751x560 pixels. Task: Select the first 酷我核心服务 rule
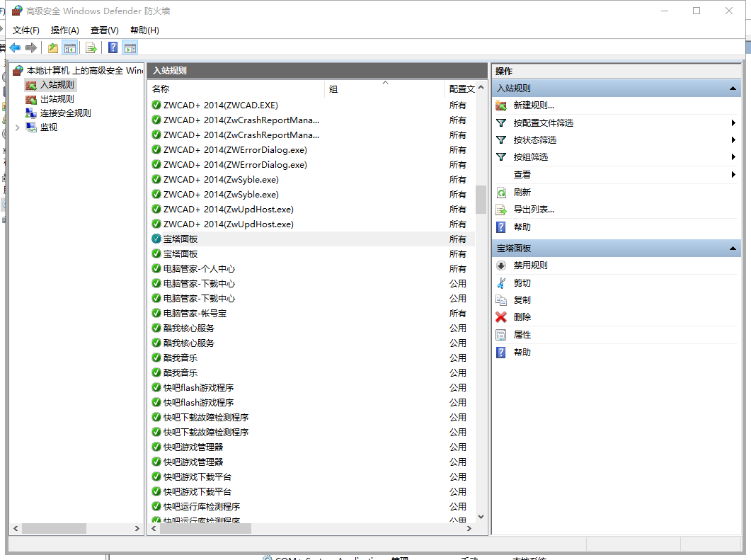click(312, 328)
